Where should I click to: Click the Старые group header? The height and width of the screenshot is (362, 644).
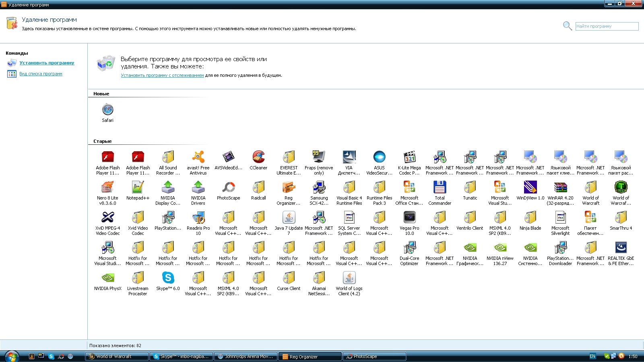click(x=102, y=141)
